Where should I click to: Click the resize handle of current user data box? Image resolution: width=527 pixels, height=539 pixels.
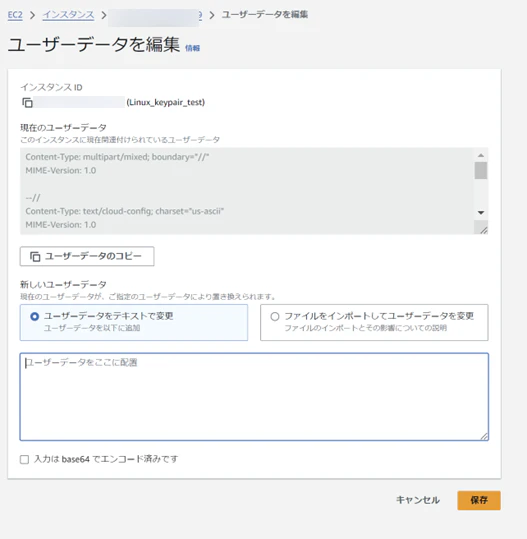[x=483, y=230]
